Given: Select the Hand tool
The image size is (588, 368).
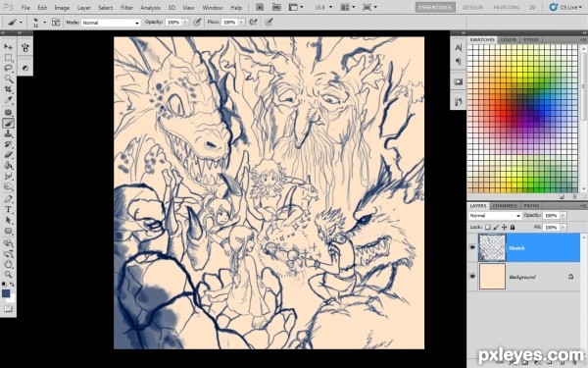Looking at the screenshot, I should coord(8,264).
